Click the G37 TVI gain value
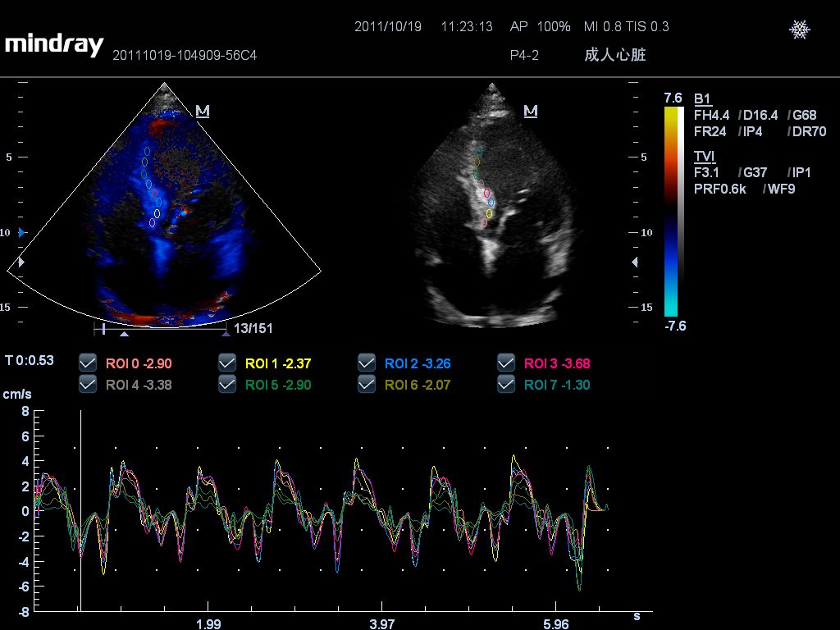 point(756,172)
